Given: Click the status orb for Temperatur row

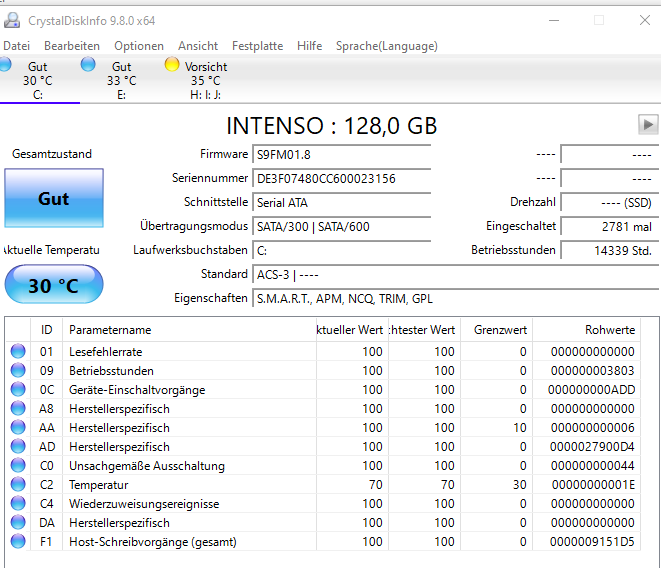Looking at the screenshot, I should [x=18, y=484].
